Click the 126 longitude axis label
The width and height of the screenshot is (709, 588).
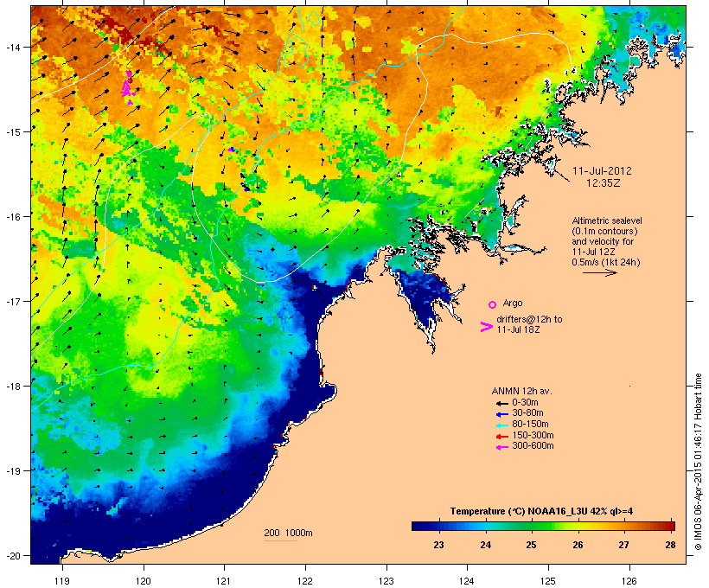pyautogui.click(x=629, y=581)
